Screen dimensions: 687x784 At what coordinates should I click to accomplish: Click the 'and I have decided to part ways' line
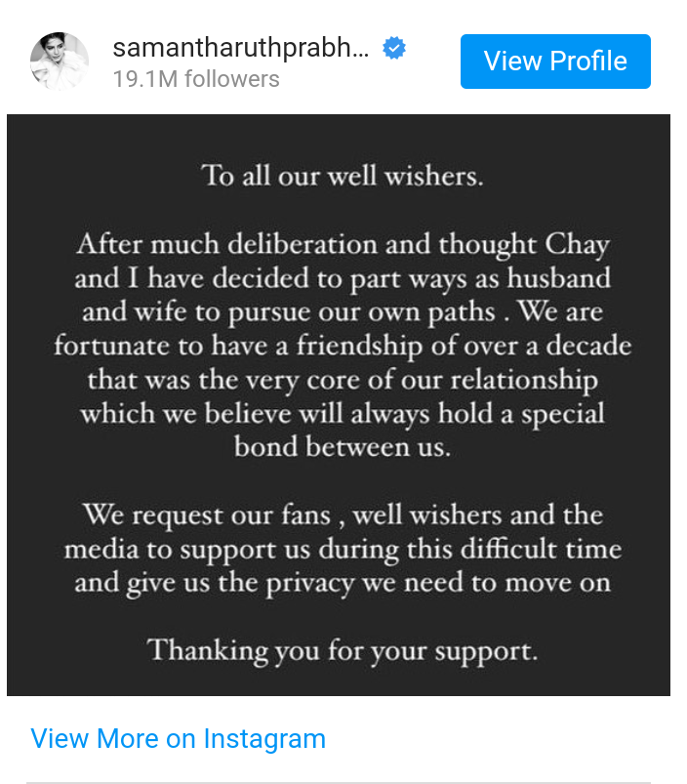(343, 278)
